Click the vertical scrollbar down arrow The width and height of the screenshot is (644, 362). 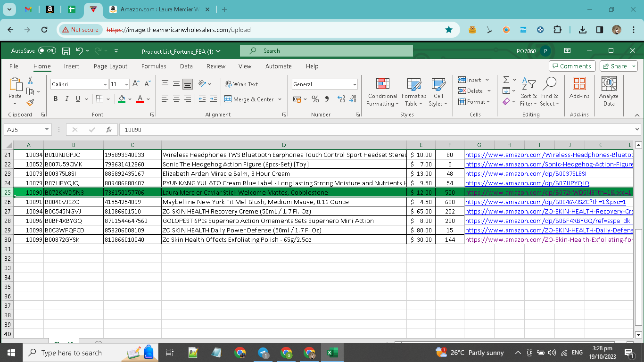click(639, 335)
